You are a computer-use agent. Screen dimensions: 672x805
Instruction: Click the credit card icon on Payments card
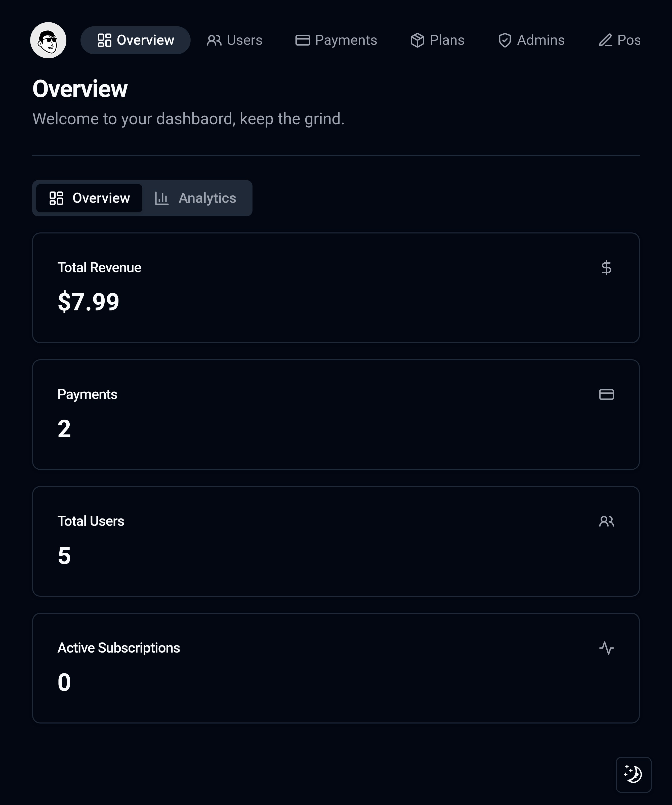606,394
